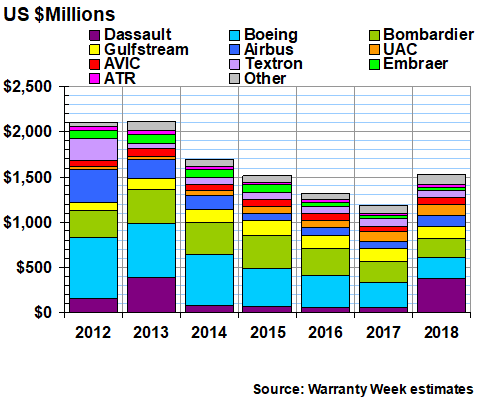The height and width of the screenshot is (400, 480).
Task: Click the Textron lavender legend swatch
Action: click(234, 64)
